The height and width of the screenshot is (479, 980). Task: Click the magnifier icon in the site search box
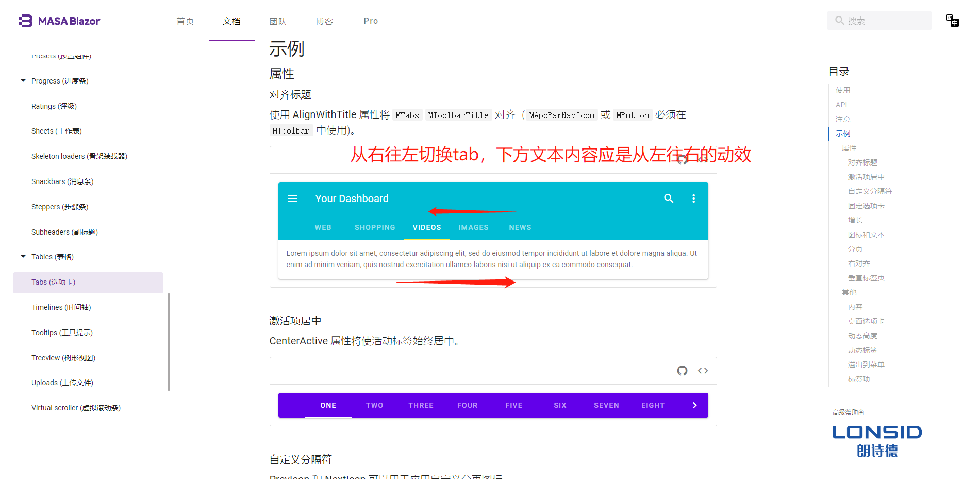[839, 20]
